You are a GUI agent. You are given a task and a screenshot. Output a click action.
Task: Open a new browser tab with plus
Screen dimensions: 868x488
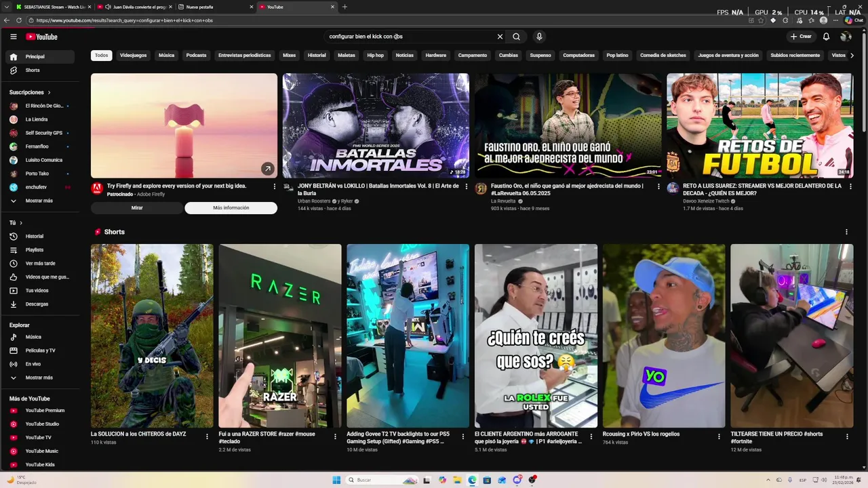(x=344, y=7)
